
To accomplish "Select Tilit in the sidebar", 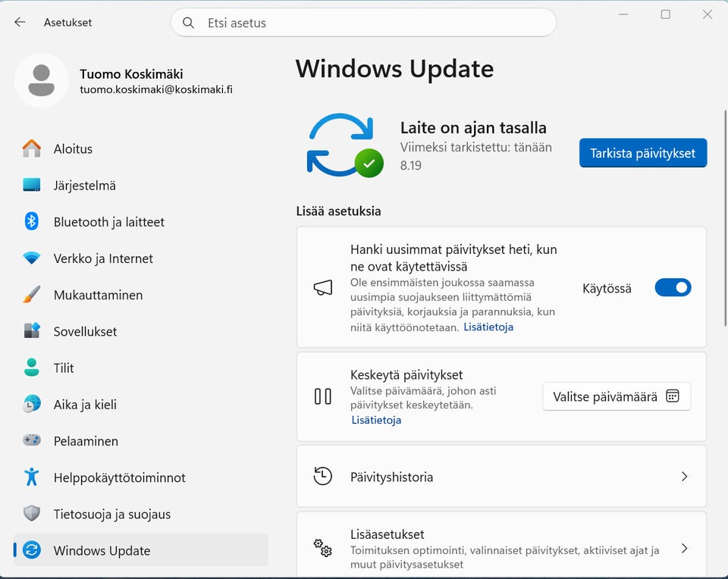I will click(x=141, y=368).
